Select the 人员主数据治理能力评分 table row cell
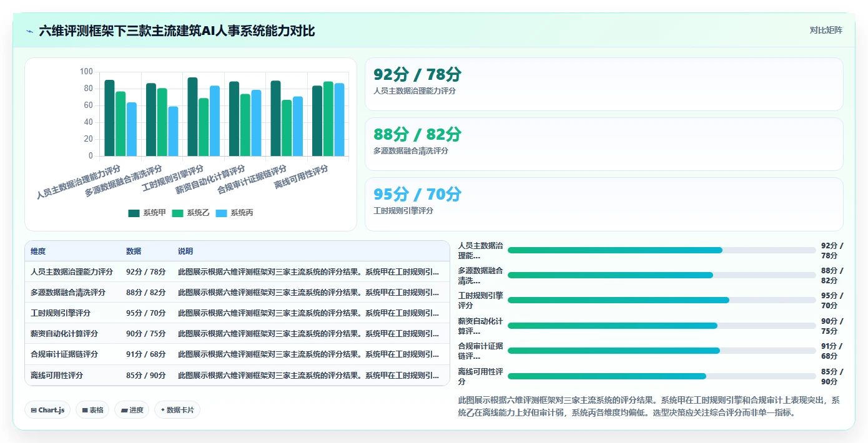868x443 pixels. click(x=72, y=272)
